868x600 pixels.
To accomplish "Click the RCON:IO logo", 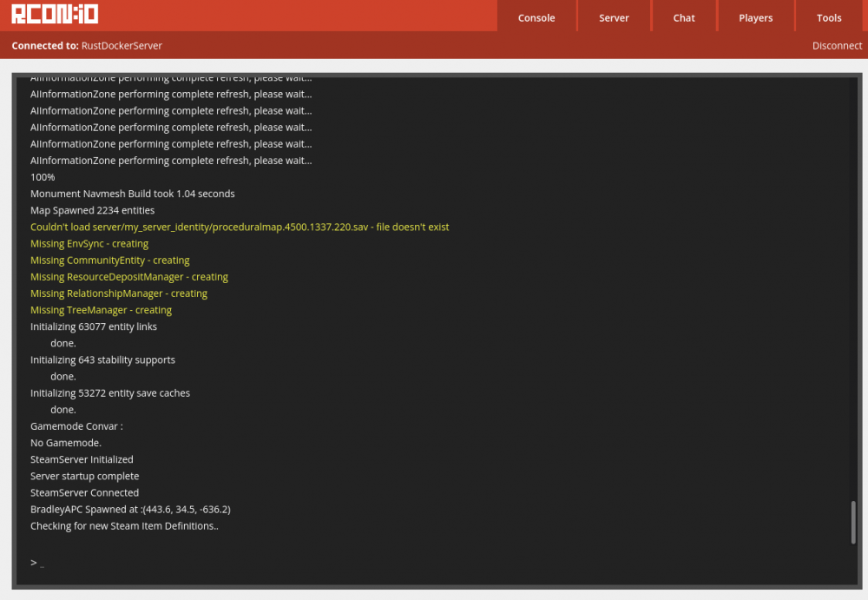I will pyautogui.click(x=55, y=15).
